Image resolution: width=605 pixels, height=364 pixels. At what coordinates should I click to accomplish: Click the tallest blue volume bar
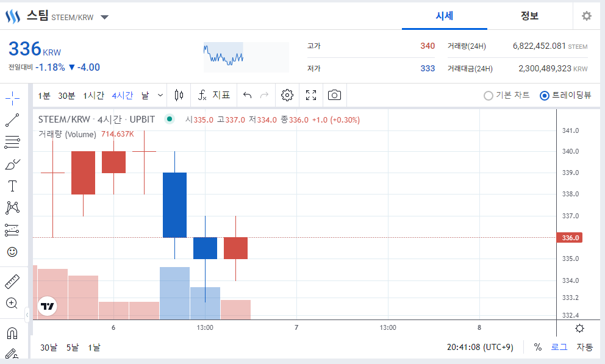(x=175, y=293)
